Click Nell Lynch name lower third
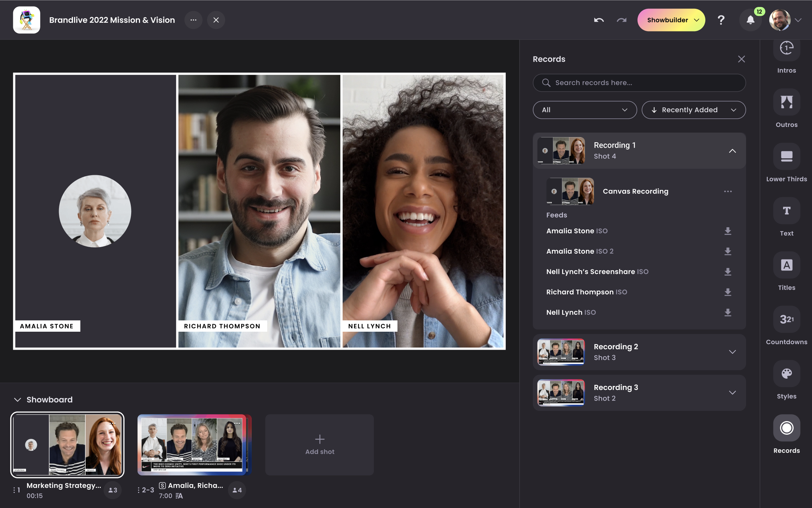Screen dimensions: 812x508 click(x=369, y=326)
